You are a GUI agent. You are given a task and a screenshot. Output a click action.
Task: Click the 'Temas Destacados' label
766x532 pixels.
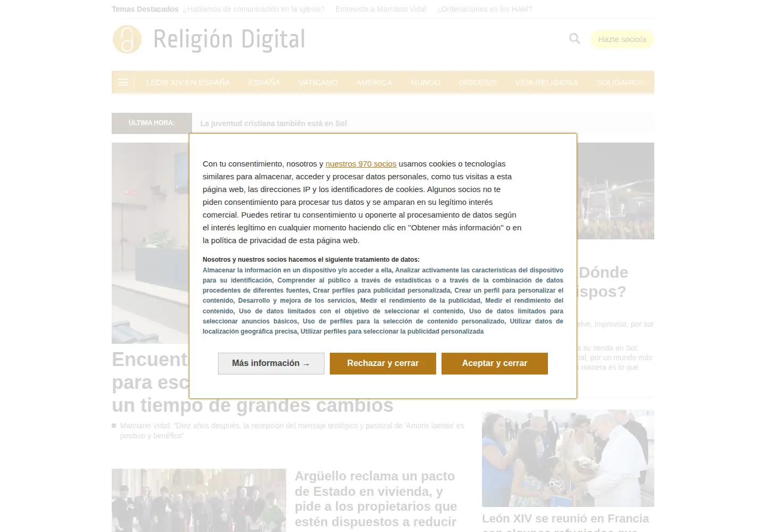click(145, 9)
